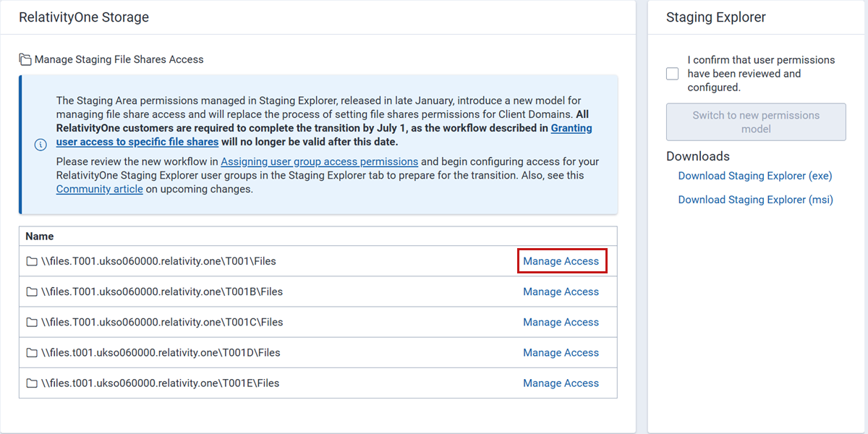
Task: Follow Granting user access to specific file shares link
Action: (x=324, y=135)
